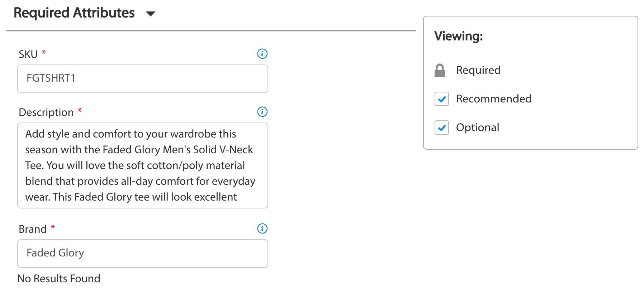
Task: Click the No Results Found message
Action: click(59, 279)
